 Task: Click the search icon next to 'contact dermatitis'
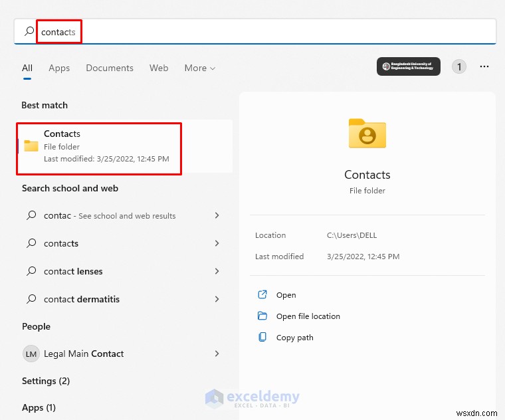pyautogui.click(x=31, y=299)
